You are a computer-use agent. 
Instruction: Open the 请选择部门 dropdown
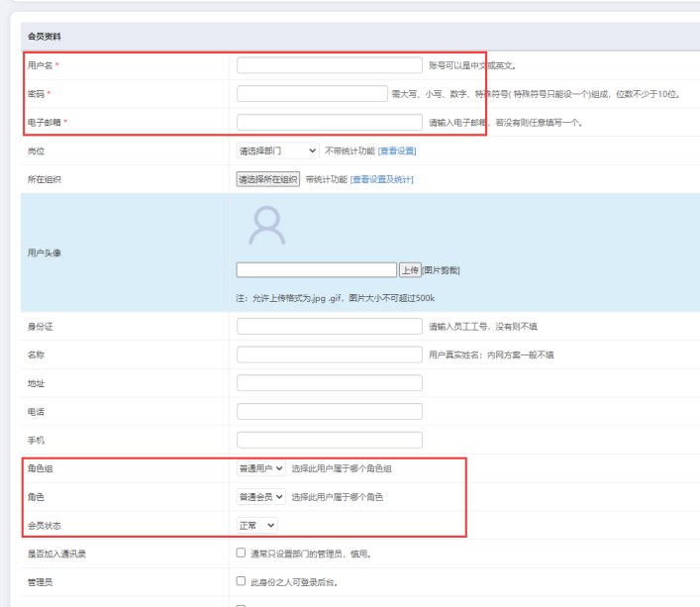pyautogui.click(x=277, y=151)
